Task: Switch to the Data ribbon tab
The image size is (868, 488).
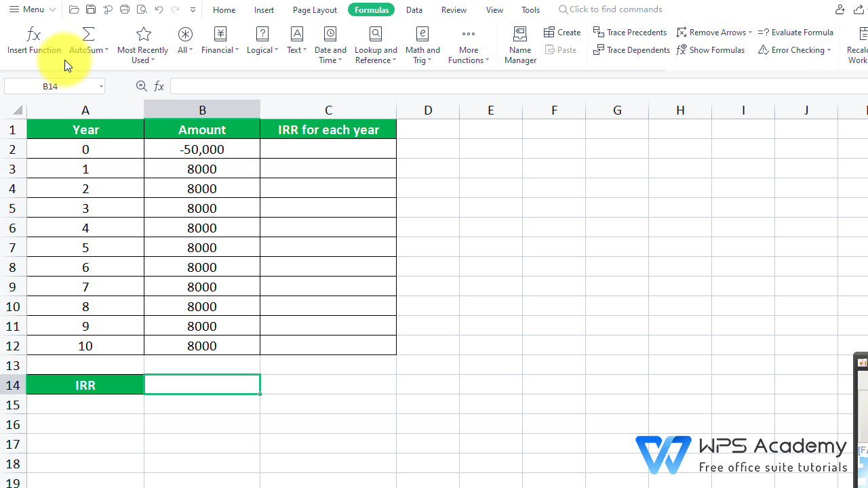Action: [414, 9]
